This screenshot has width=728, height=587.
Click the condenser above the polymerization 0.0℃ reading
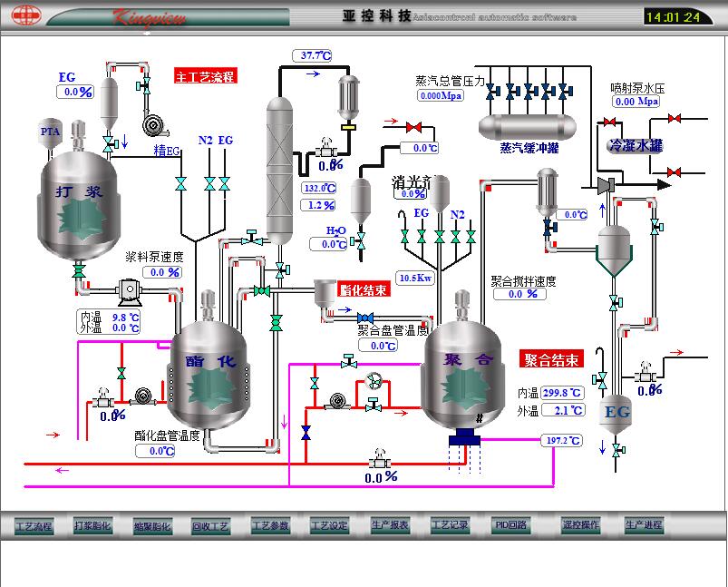547,193
